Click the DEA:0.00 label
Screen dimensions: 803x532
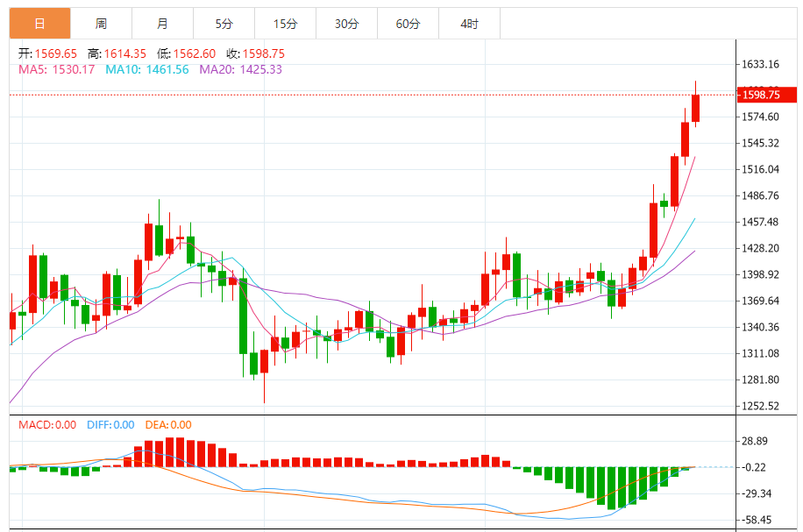(168, 425)
